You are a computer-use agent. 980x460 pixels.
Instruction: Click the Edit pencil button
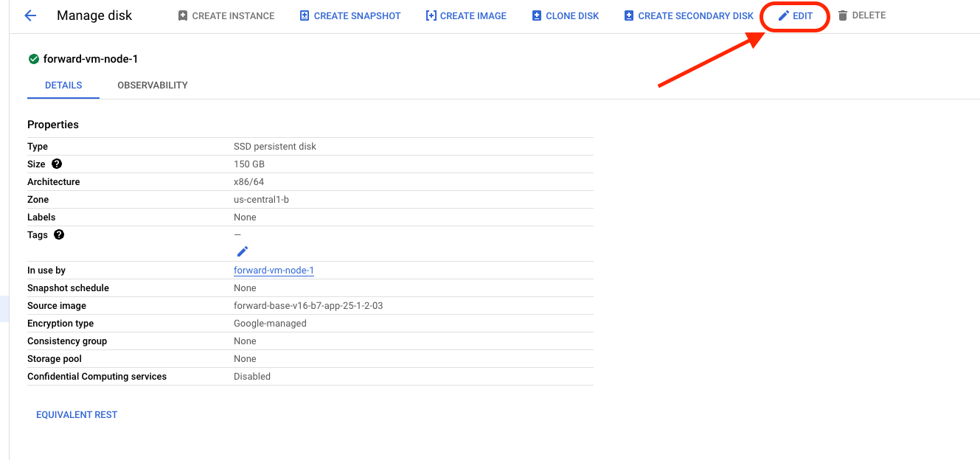pos(795,15)
